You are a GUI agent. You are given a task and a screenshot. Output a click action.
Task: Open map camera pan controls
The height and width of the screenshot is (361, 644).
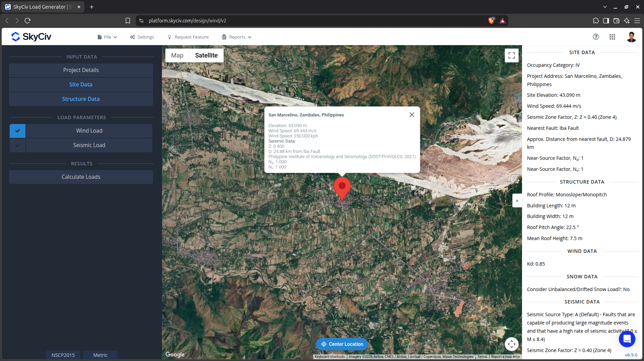coord(512,344)
